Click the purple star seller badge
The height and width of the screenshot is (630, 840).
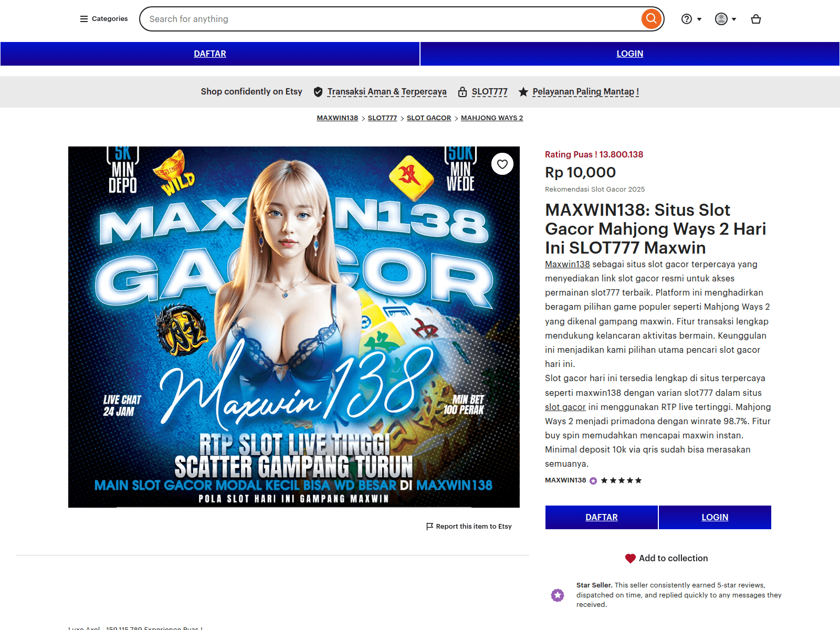click(593, 481)
